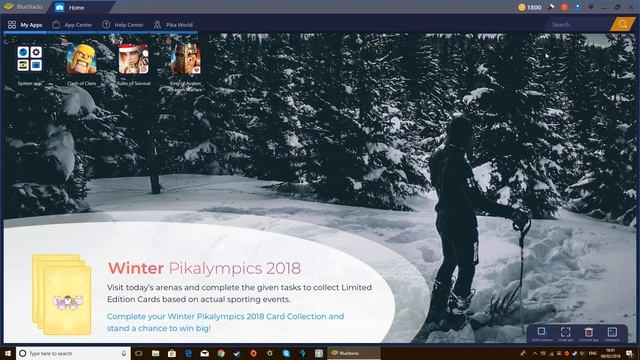Open File Explorer from the taskbar

coord(156,353)
